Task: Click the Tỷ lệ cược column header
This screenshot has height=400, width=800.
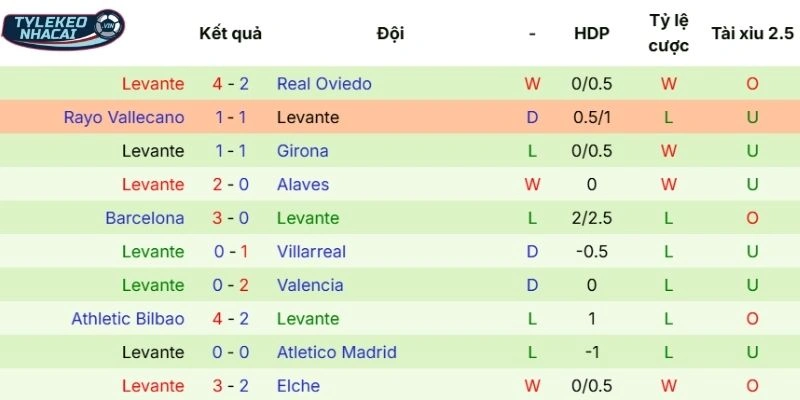Action: 669,33
